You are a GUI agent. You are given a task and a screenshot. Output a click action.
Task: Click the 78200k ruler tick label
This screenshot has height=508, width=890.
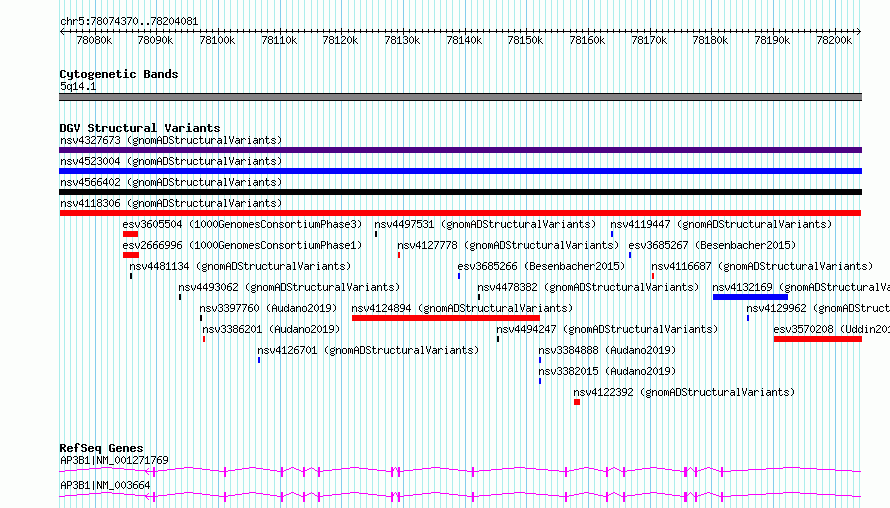834,40
